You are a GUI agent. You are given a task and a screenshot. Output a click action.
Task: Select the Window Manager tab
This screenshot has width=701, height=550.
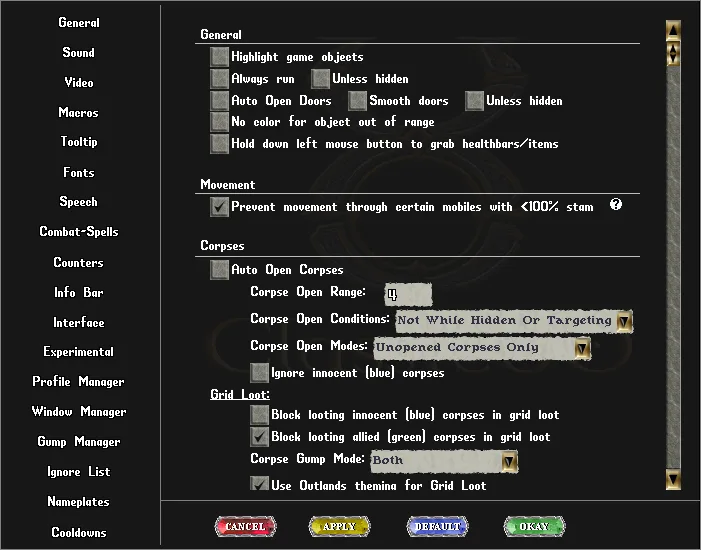tap(79, 411)
